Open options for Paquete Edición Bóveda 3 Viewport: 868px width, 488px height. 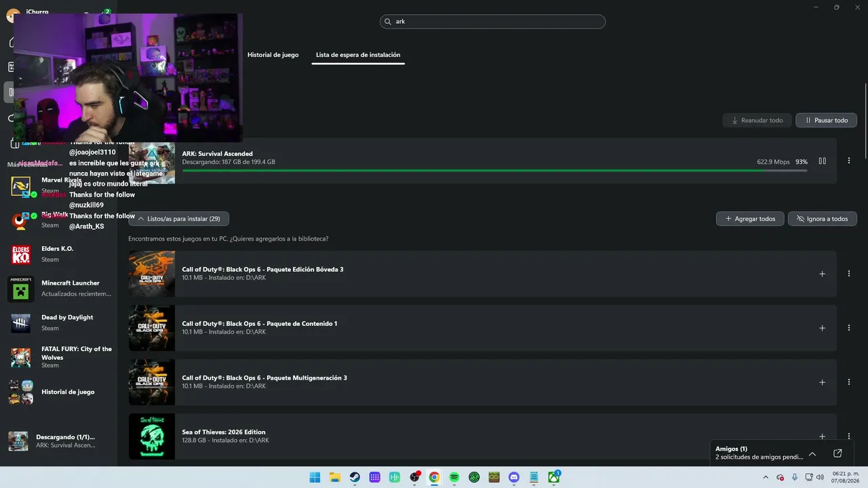[x=849, y=274]
